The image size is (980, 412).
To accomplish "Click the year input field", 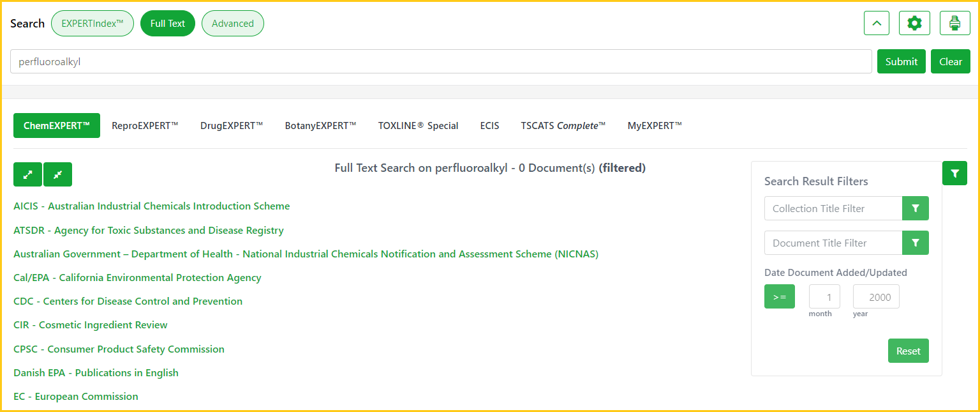I will (x=875, y=297).
